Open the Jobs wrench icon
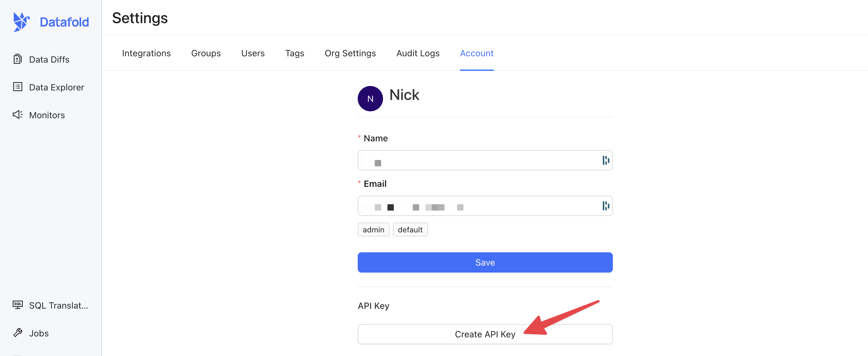 coord(17,333)
